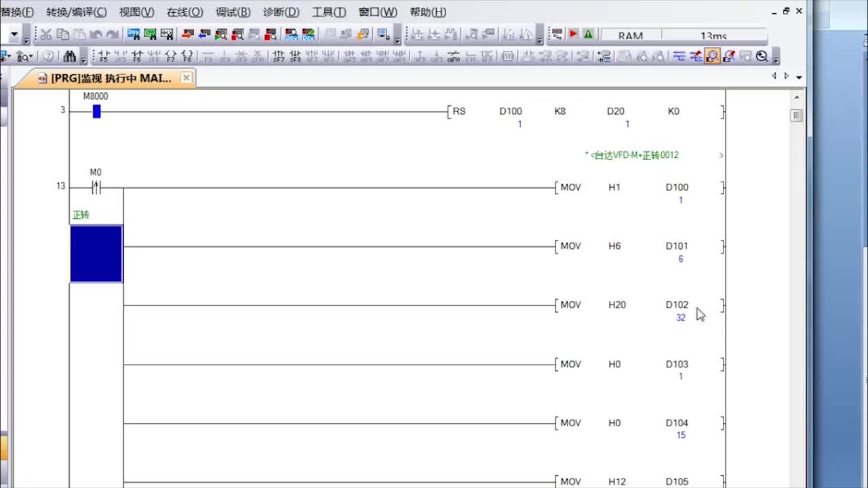Screen dimensions: 868x488
Task: Show previous tab with left arrow
Action: tap(774, 77)
